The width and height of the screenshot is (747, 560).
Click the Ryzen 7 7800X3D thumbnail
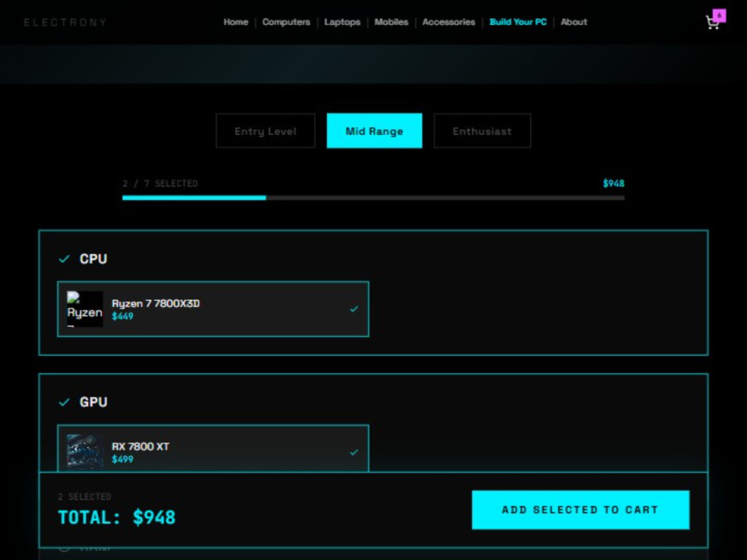tap(85, 309)
